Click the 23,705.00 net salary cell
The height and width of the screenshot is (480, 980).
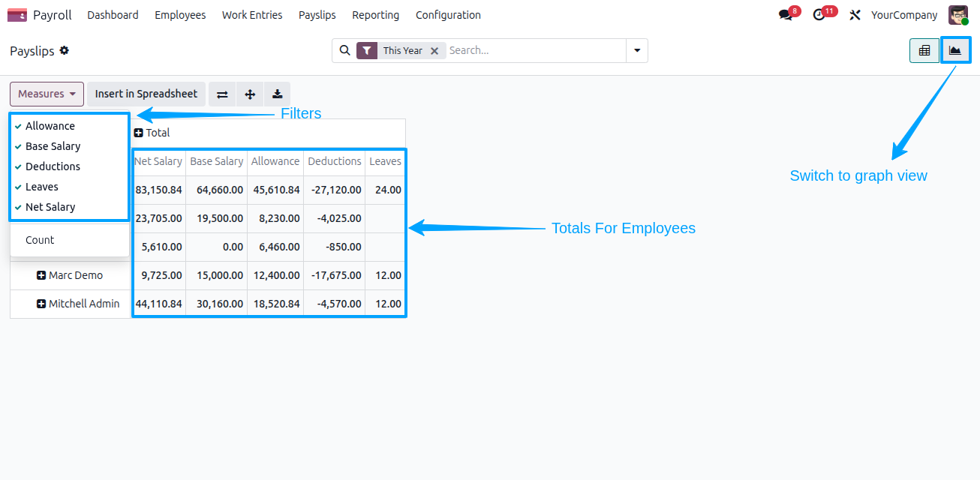point(158,218)
